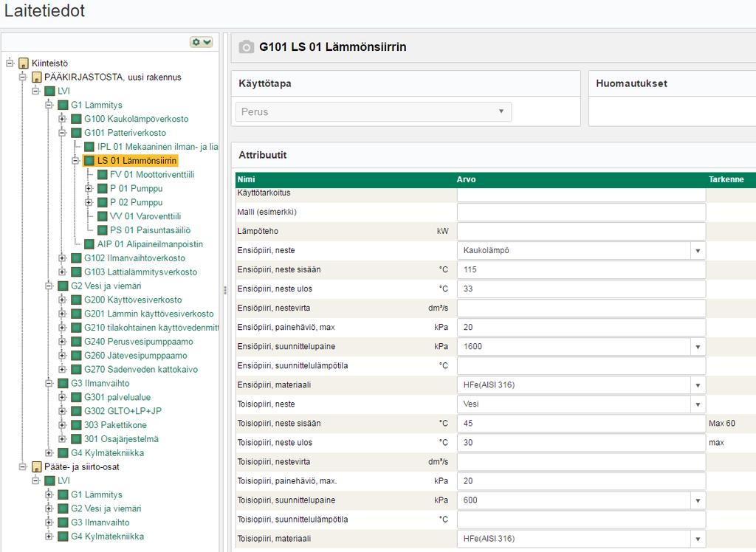Click the Arvo column header

(467, 179)
